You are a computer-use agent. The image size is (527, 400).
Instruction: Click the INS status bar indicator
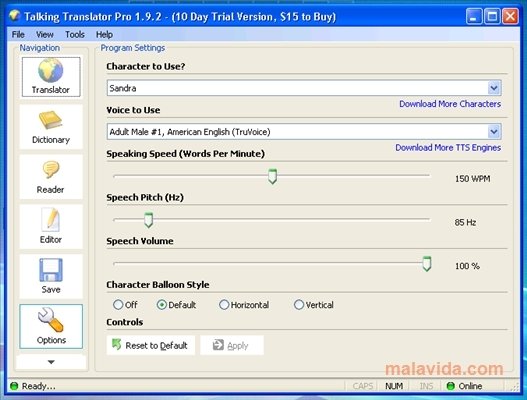pyautogui.click(x=426, y=386)
